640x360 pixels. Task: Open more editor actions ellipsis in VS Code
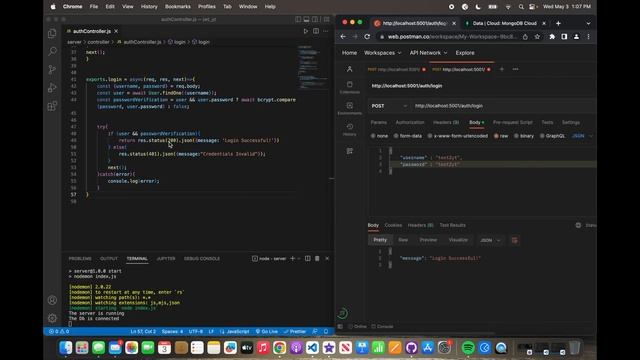coord(326,31)
